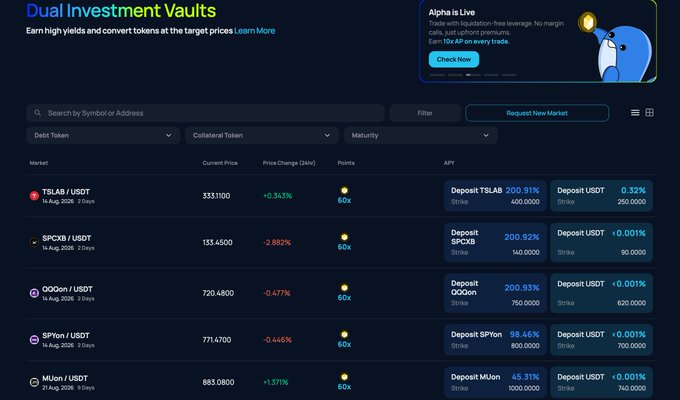Sort by APY column header
The width and height of the screenshot is (680, 400).
pos(449,163)
